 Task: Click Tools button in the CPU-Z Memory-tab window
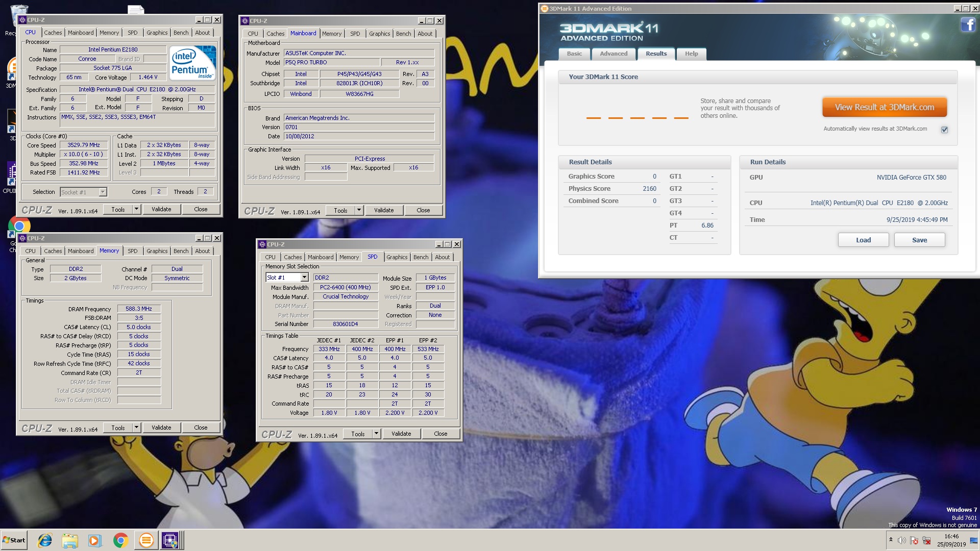pos(118,428)
